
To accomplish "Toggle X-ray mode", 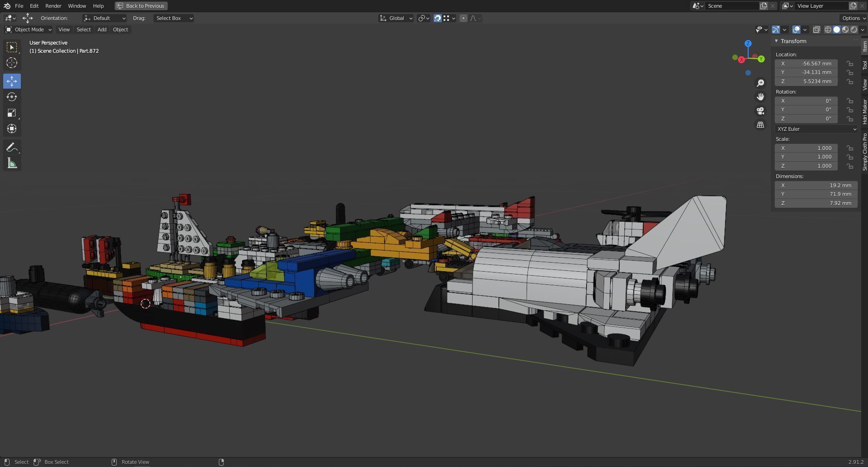I will [x=816, y=30].
